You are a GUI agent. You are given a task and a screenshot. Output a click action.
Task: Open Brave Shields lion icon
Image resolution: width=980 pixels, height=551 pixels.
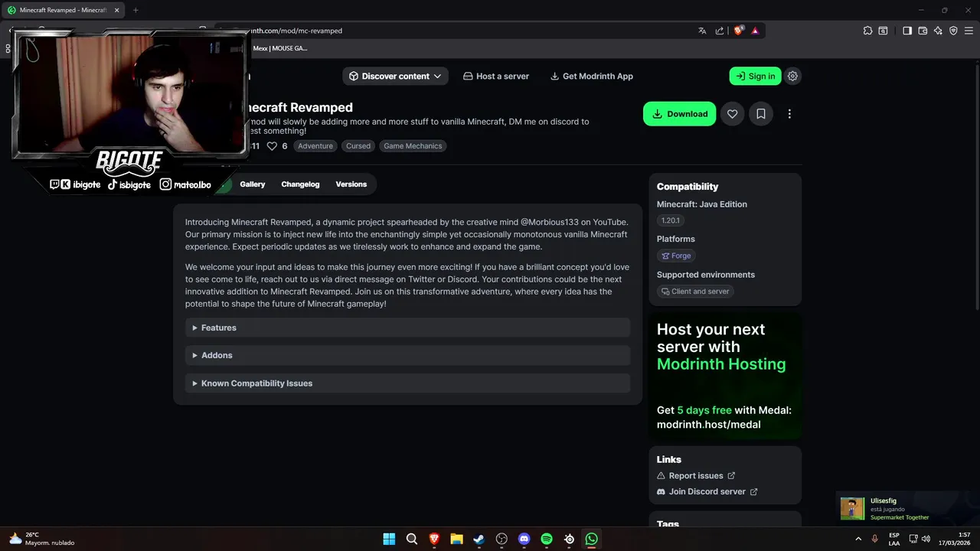tap(738, 31)
